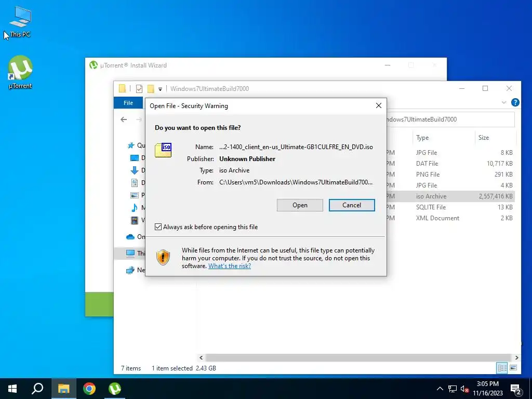Select the 4 KB JPG File row
The width and height of the screenshot is (532, 399).
(450, 185)
